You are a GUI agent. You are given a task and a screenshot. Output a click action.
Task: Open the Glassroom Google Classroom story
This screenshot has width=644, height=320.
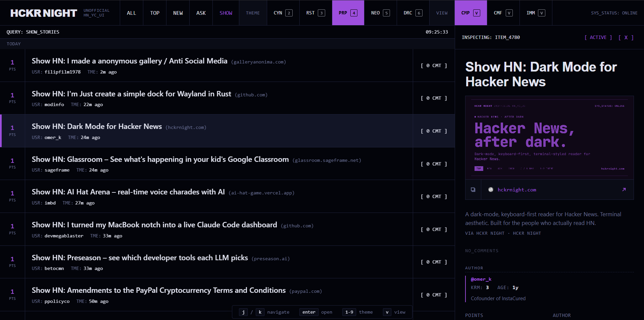(x=160, y=159)
